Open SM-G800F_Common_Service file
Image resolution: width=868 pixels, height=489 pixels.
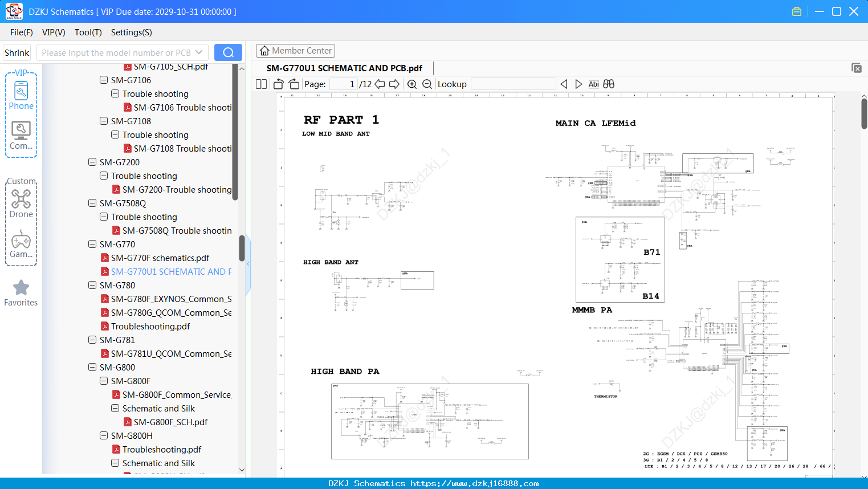pos(172,395)
